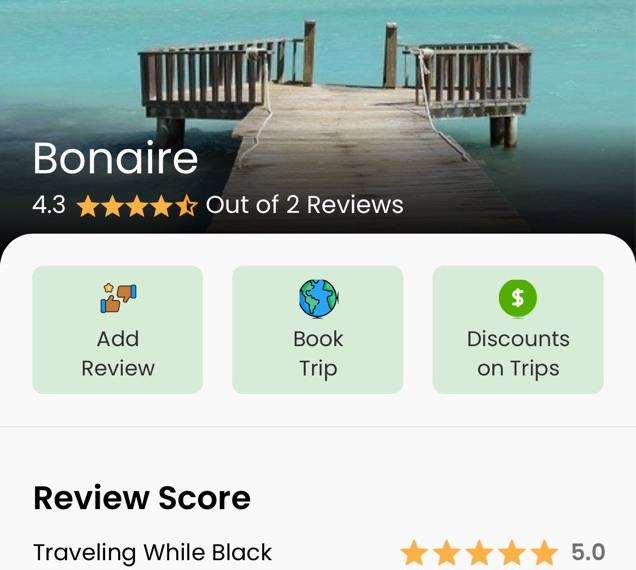
Task: Select the last star of Traveling While Black
Action: point(545,552)
